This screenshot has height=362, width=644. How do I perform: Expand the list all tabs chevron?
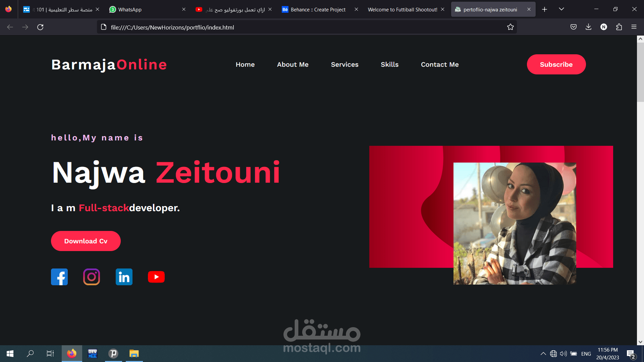pos(561,9)
